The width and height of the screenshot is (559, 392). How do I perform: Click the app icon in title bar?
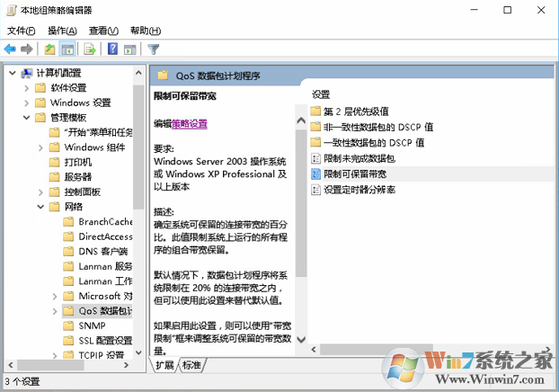[12, 11]
